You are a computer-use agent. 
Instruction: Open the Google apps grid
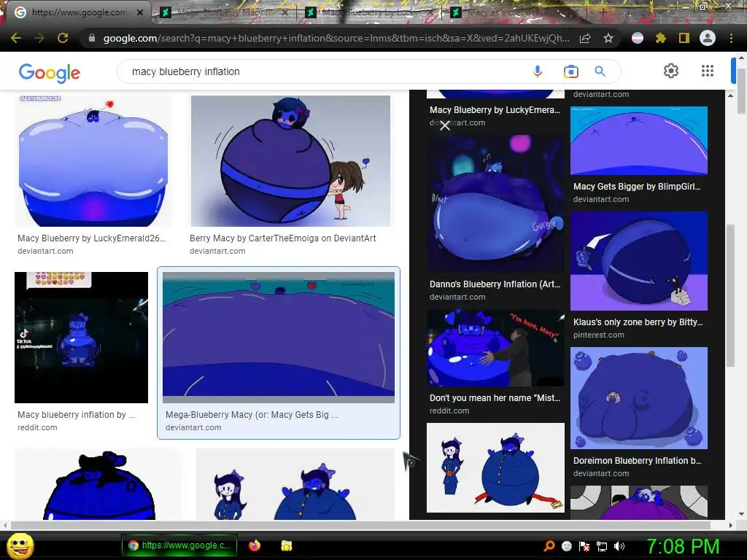[x=708, y=71]
